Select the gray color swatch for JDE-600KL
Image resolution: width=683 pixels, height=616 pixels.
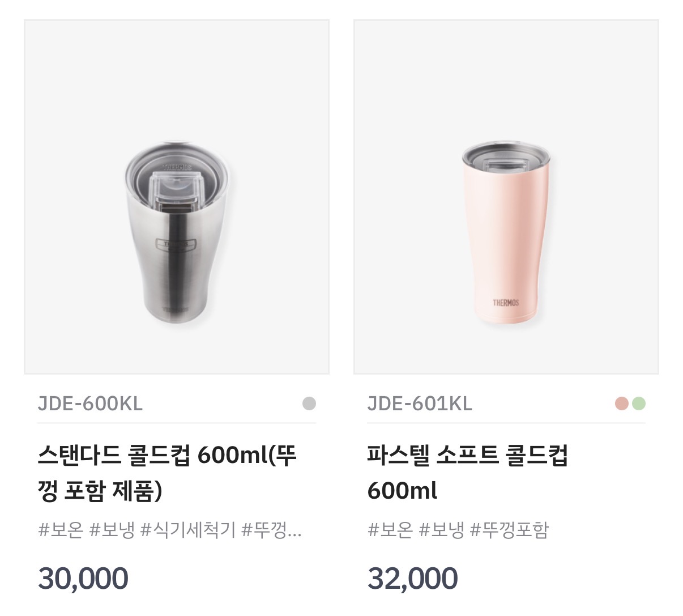pyautogui.click(x=309, y=402)
